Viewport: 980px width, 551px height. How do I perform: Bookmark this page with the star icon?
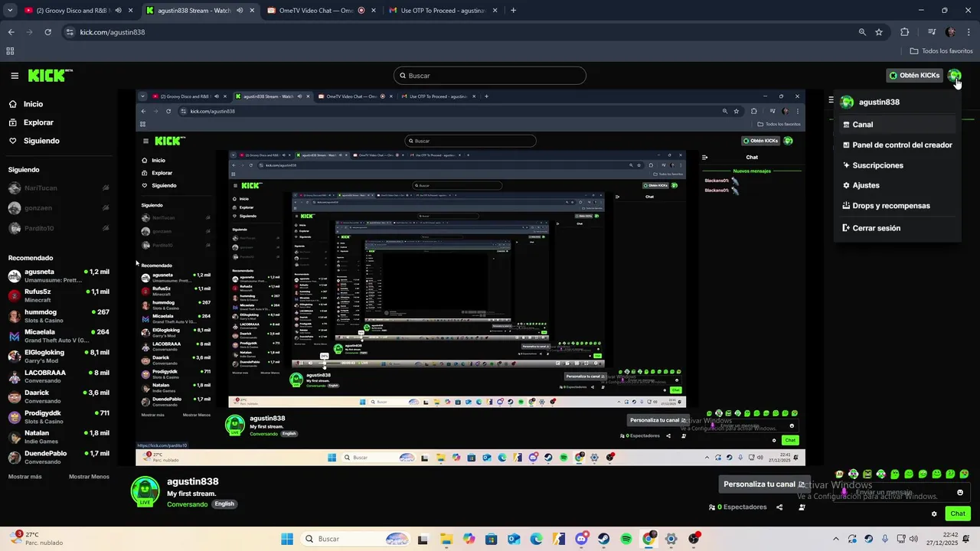click(879, 32)
